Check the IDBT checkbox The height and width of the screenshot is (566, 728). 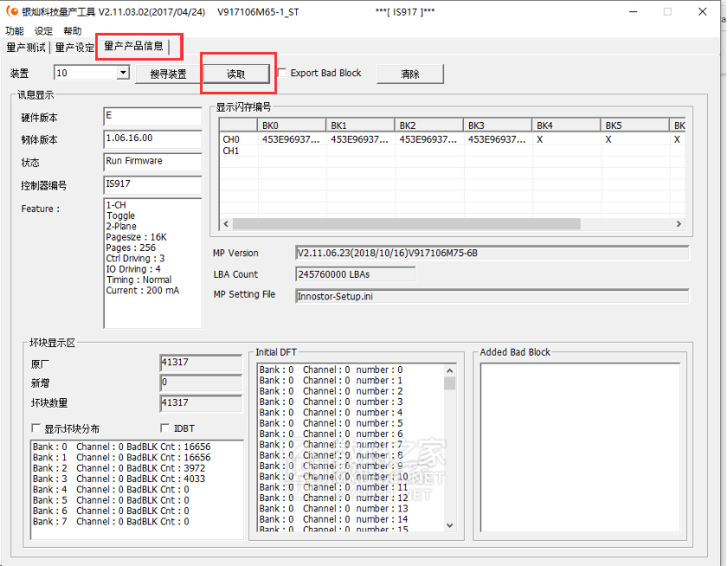[165, 428]
